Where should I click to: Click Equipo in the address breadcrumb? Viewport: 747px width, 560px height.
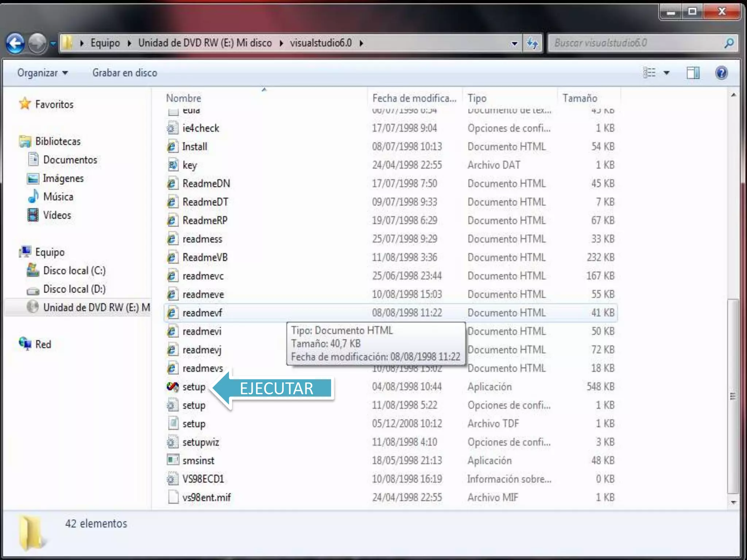point(105,43)
